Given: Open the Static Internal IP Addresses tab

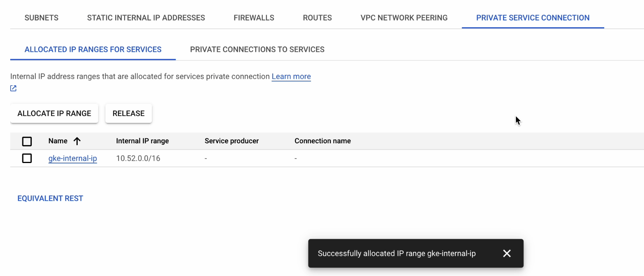Looking at the screenshot, I should [146, 18].
